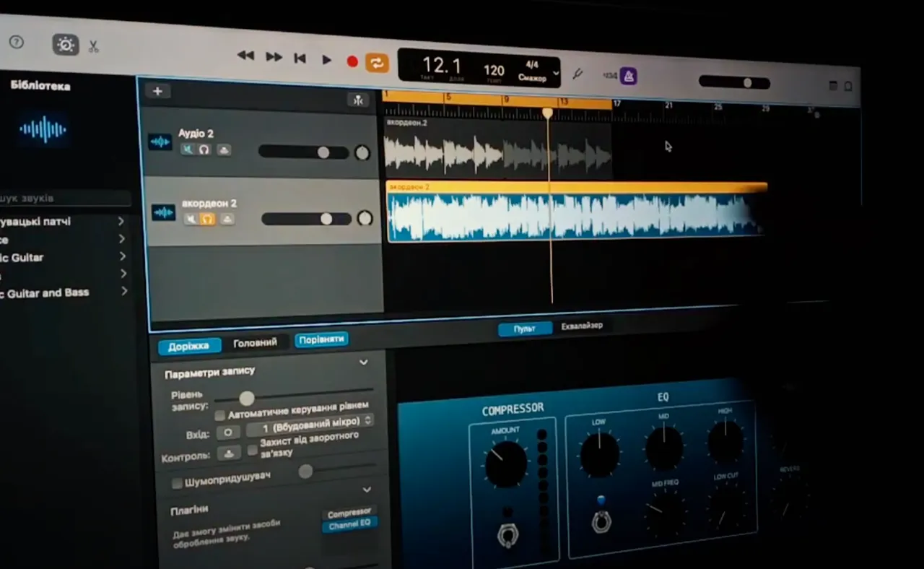Go to beginning with the skip-back button
The image size is (924, 569).
[x=300, y=58]
